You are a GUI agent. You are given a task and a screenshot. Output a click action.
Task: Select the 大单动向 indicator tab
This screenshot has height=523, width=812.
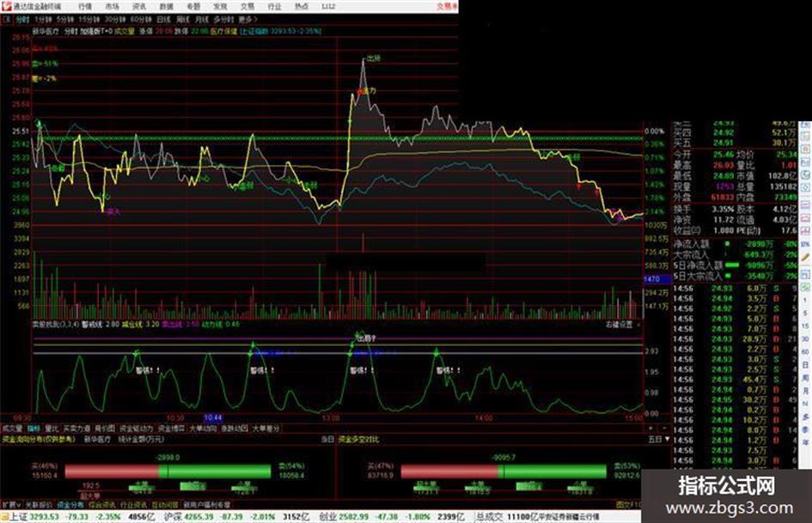[x=203, y=429]
